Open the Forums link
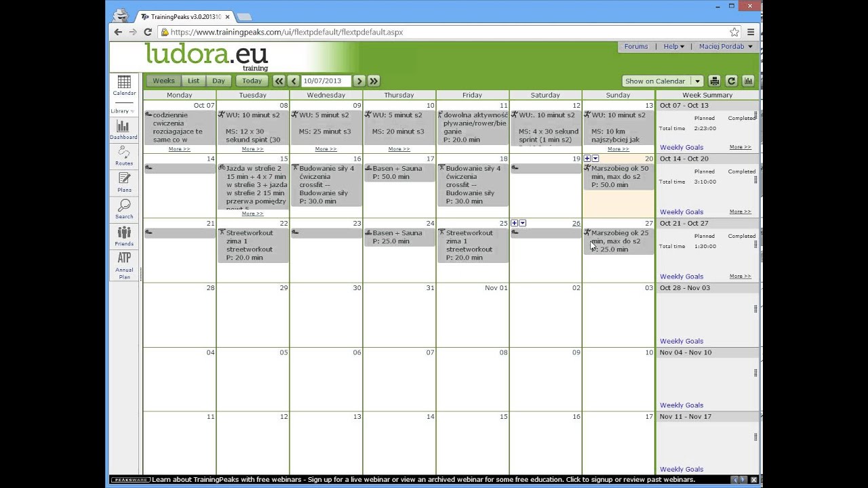Screen dimensions: 868x488 (636, 47)
